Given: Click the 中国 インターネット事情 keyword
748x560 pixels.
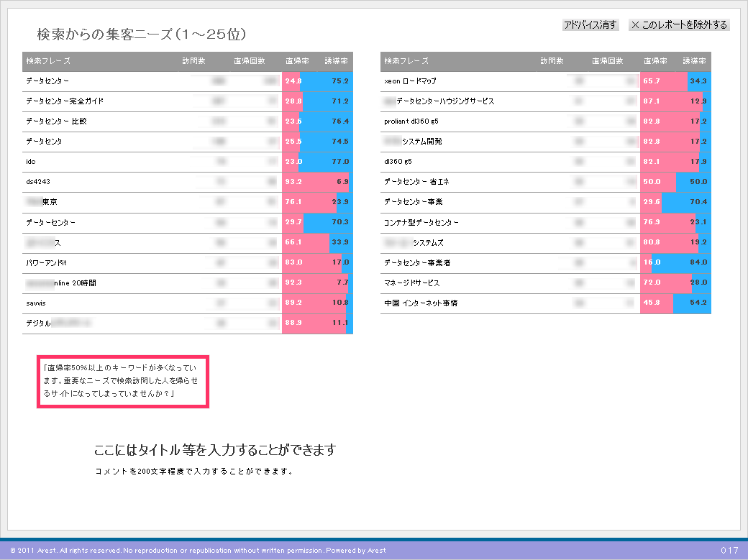Looking at the screenshot, I should [x=421, y=303].
